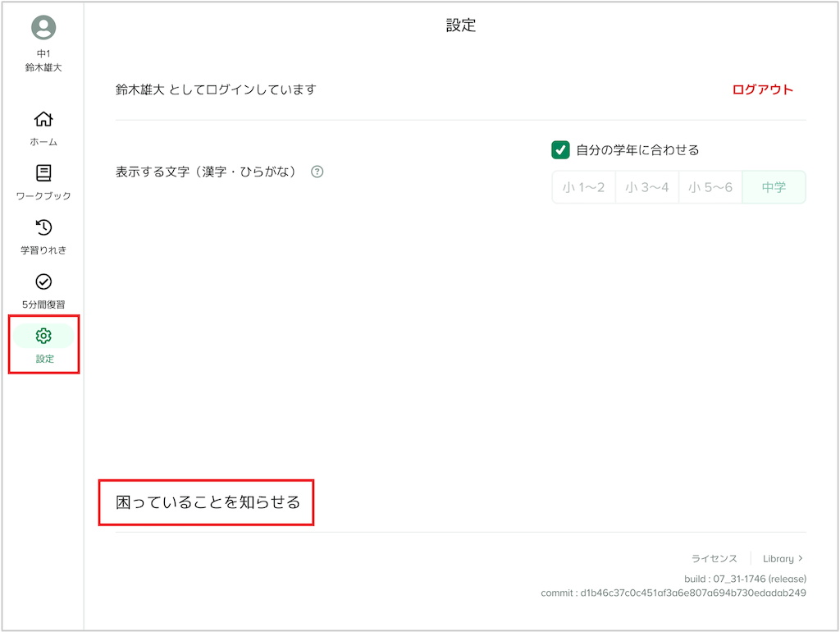
Task: Select the 小5〜6 grade option
Action: click(710, 187)
